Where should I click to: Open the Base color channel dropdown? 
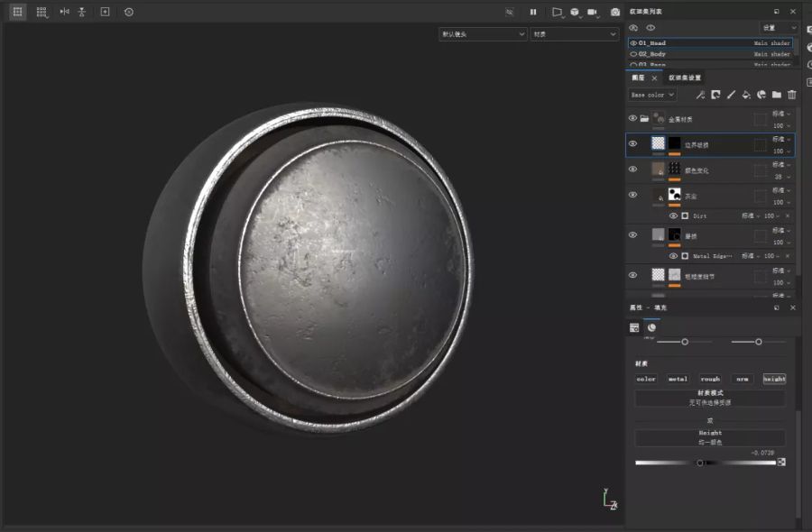[652, 95]
